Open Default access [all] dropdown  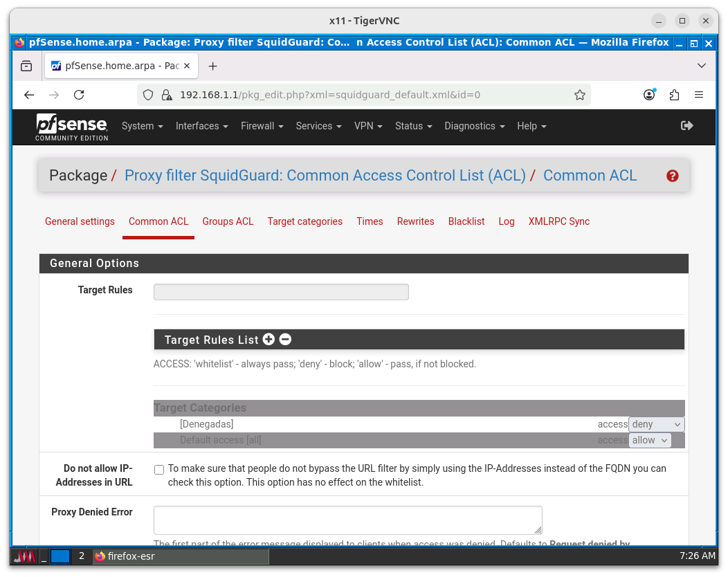(x=650, y=441)
